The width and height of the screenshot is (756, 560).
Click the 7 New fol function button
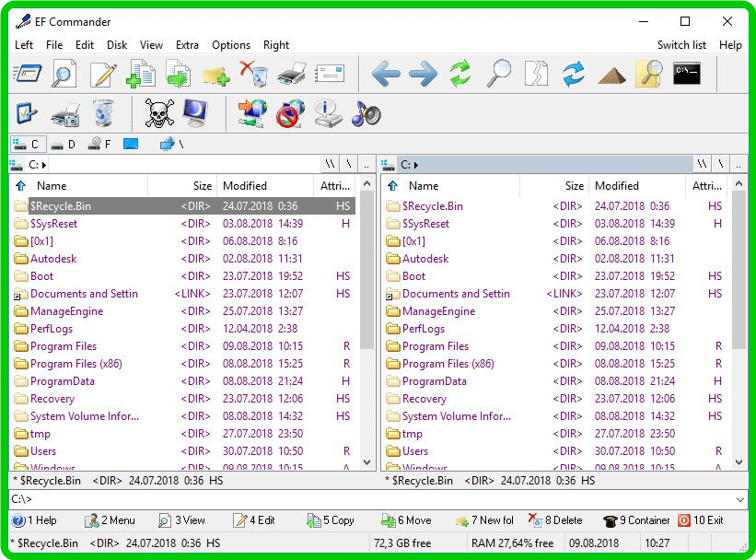[x=484, y=520]
